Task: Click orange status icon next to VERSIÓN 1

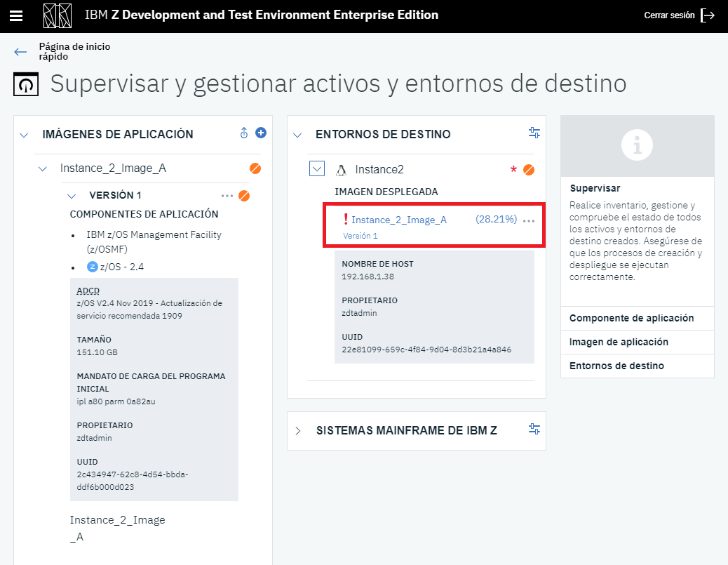Action: point(244,196)
